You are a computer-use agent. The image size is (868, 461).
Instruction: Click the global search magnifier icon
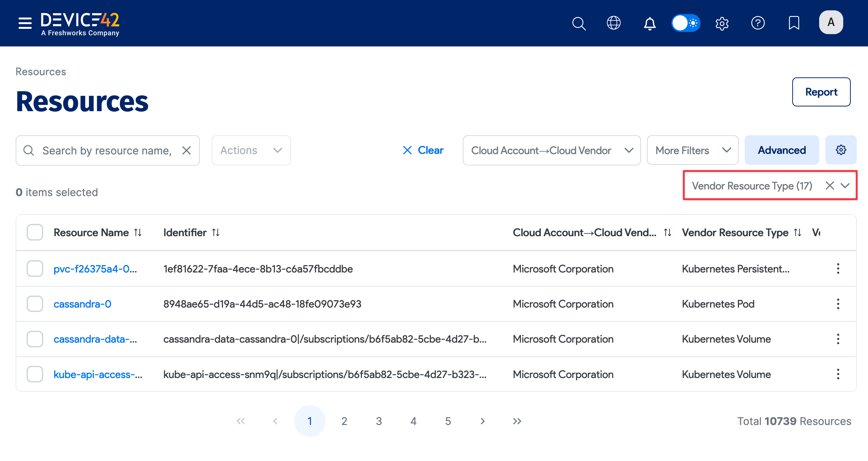click(579, 23)
